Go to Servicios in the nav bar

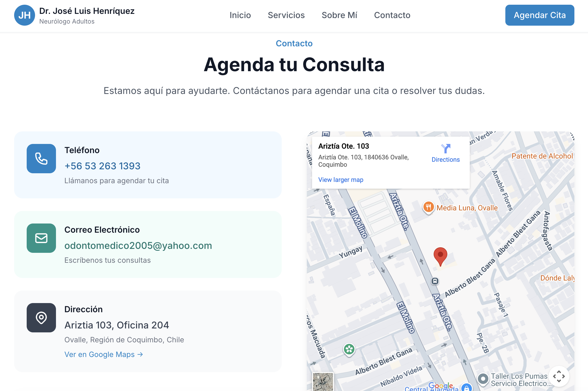click(286, 15)
